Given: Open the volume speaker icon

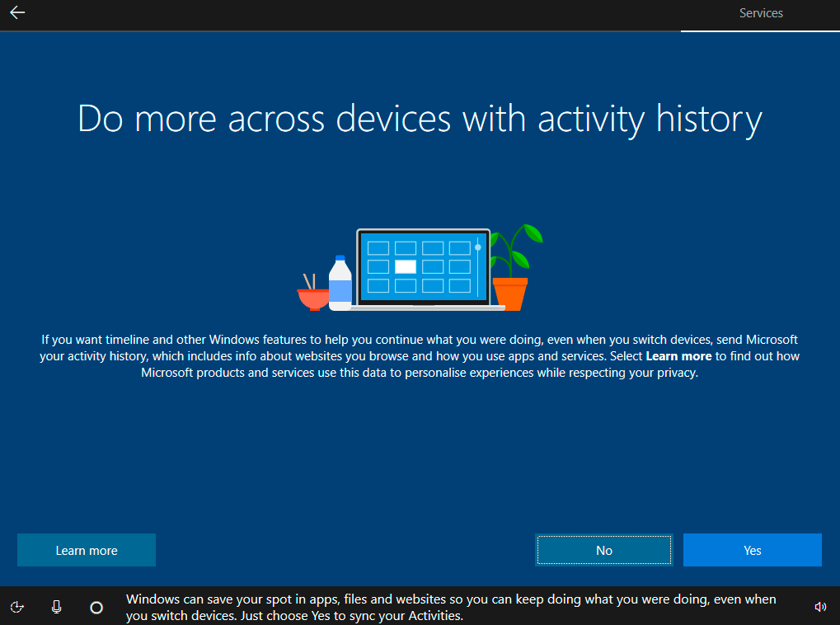Looking at the screenshot, I should point(820,607).
